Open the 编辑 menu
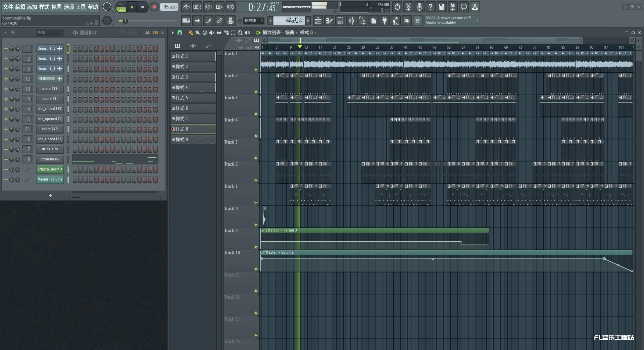The height and width of the screenshot is (350, 644). 20,7
